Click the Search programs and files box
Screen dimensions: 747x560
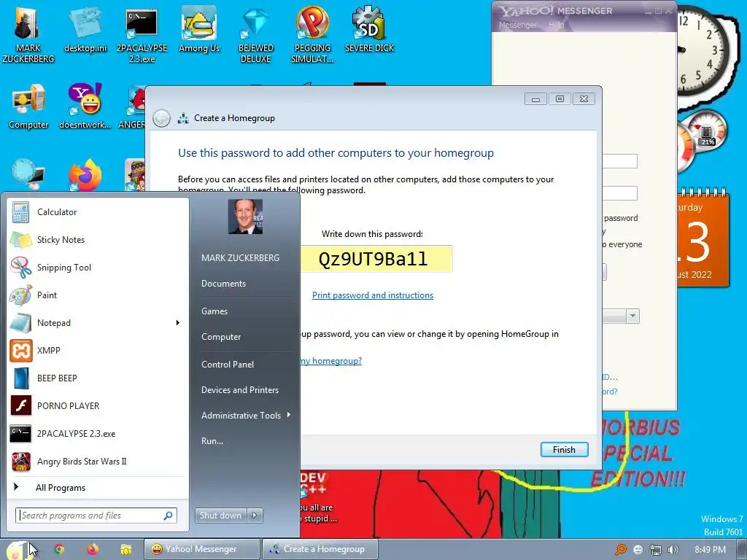[97, 516]
